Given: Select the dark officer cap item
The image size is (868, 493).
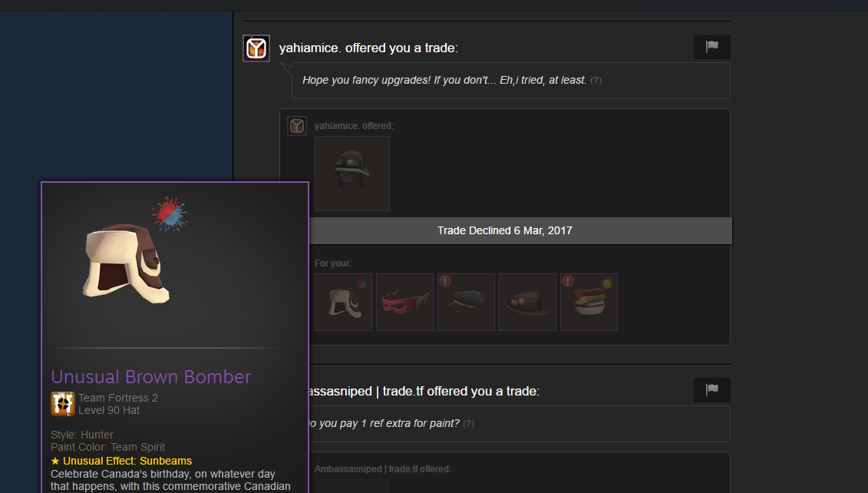Looking at the screenshot, I should 466,302.
